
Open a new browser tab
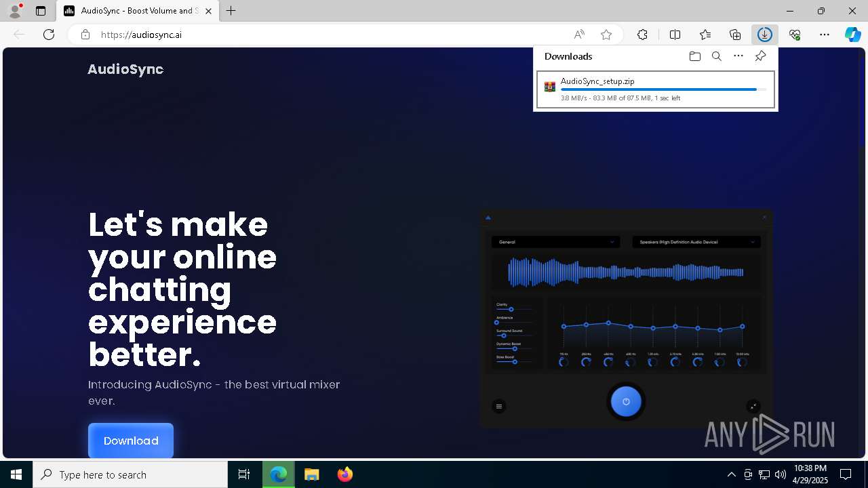[231, 11]
